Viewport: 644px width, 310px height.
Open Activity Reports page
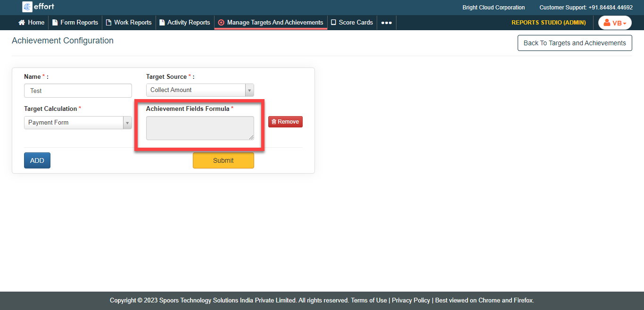(x=184, y=22)
